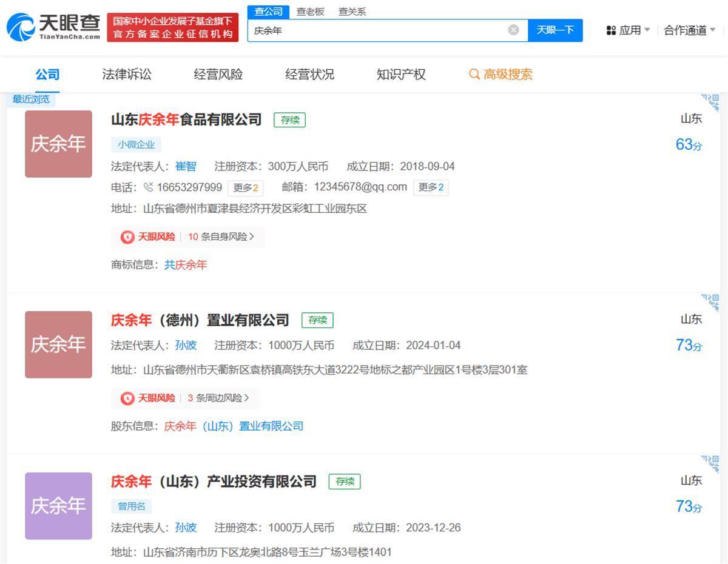
Task: Switch to the 查老板 search tab
Action: pos(310,12)
